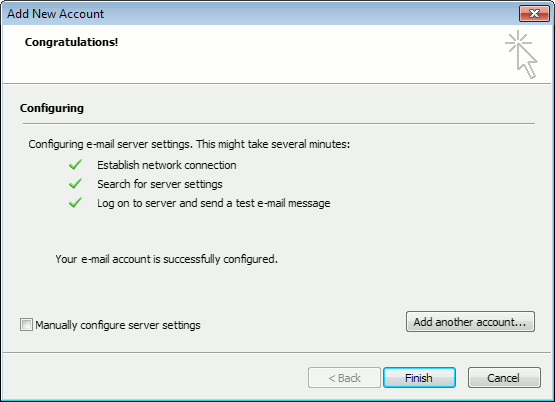Viewport: 555px width, 402px height.
Task: Select the Congratulations! heading text
Action: (x=71, y=42)
